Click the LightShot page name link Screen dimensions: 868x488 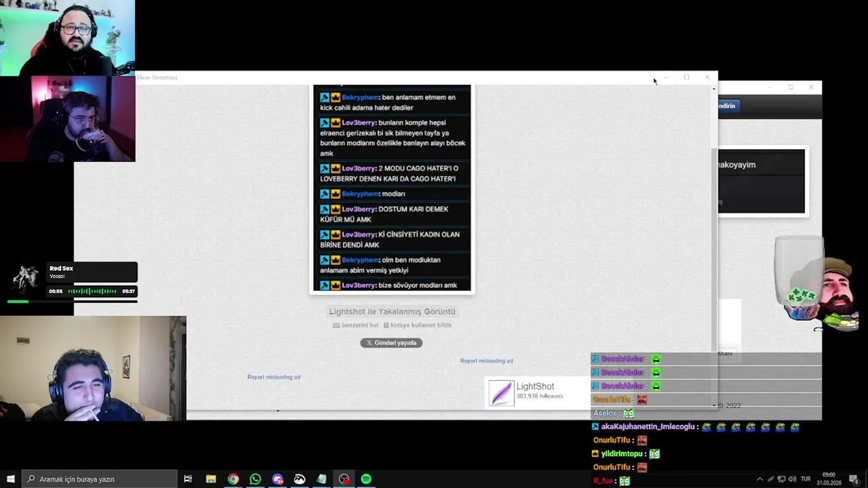535,386
